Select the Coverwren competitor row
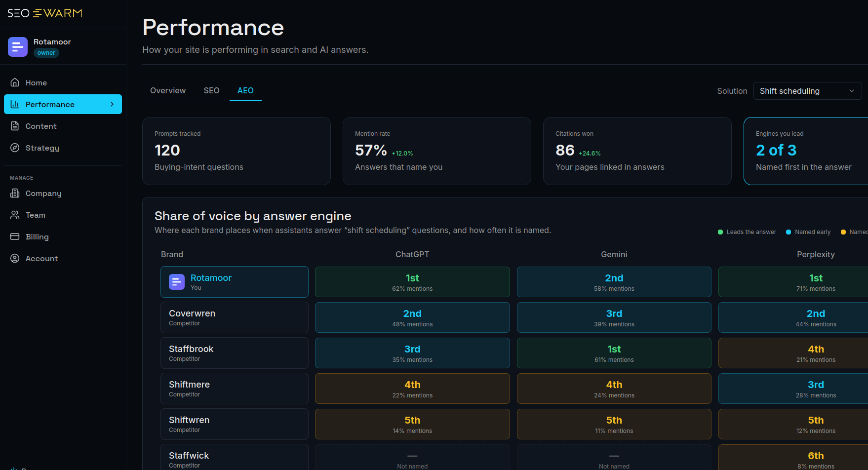This screenshot has height=470, width=868. pos(235,317)
